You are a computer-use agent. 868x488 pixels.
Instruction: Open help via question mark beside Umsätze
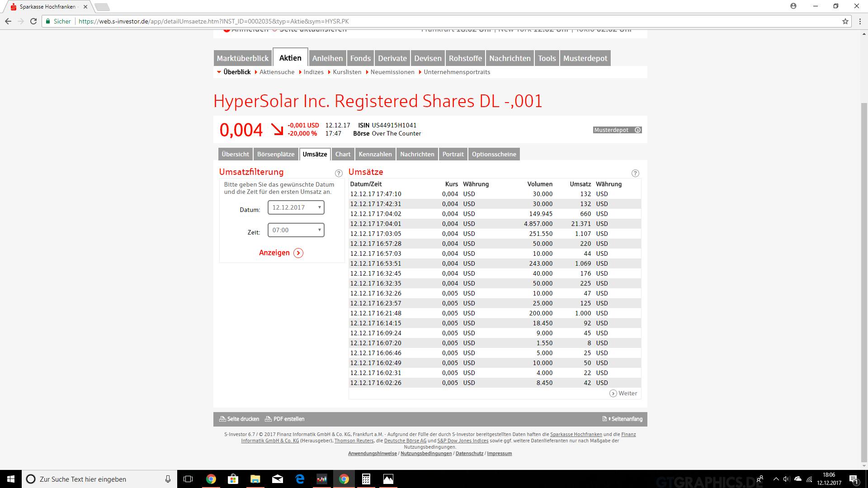coord(635,173)
